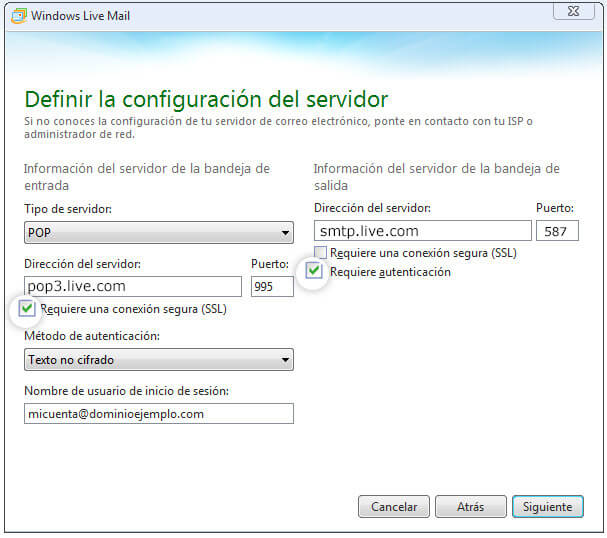Enable outgoing server SSL checkbox

coord(321,253)
